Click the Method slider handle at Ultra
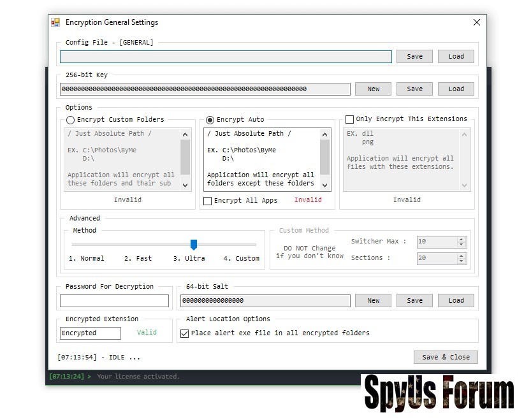This screenshot has height=420, width=524. coord(194,245)
